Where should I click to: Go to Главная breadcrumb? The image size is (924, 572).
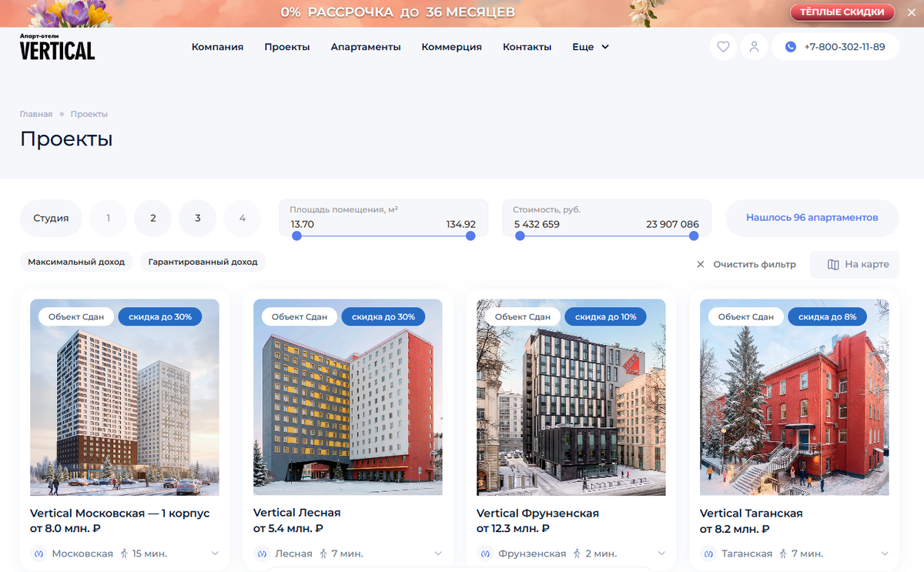pos(36,114)
